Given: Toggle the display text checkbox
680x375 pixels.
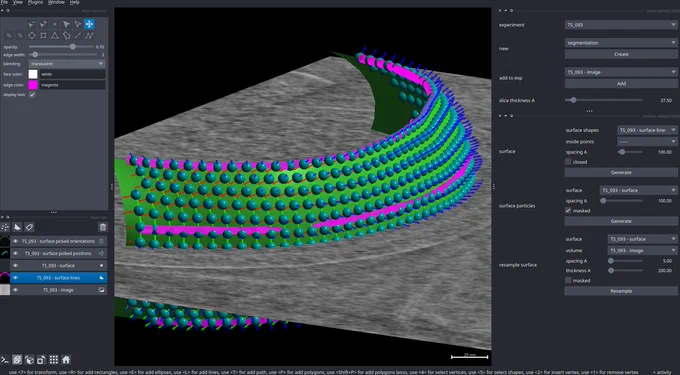Looking at the screenshot, I should click(32, 95).
